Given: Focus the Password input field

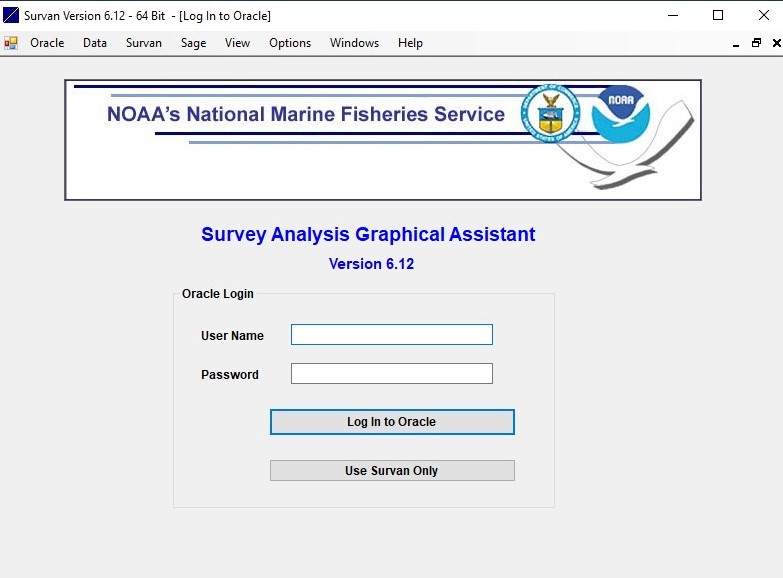Looking at the screenshot, I should pyautogui.click(x=392, y=374).
